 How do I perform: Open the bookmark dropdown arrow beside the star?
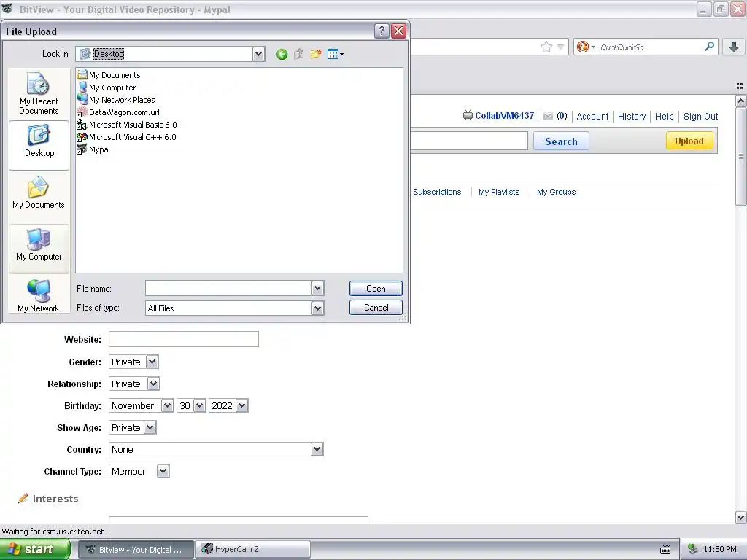coord(561,47)
